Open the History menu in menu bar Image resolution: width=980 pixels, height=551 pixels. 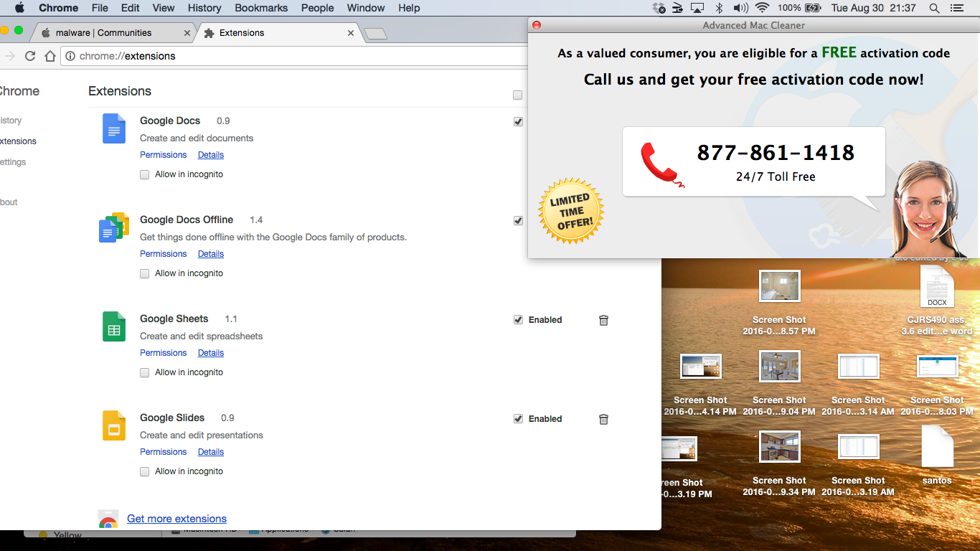tap(204, 8)
